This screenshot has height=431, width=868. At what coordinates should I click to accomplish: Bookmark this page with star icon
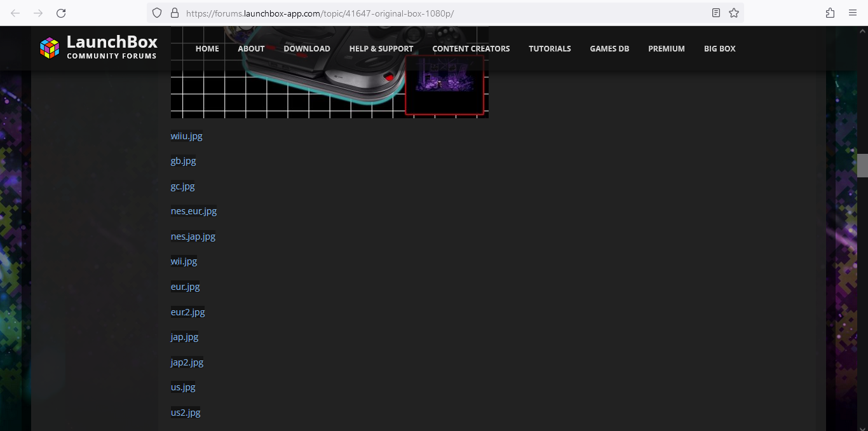pos(734,13)
